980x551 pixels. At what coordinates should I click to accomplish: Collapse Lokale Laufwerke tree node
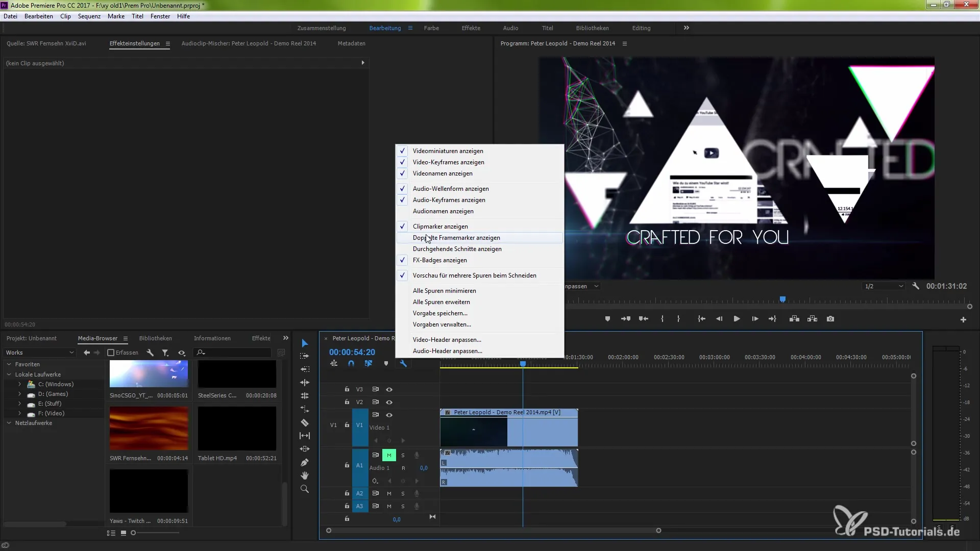(9, 374)
